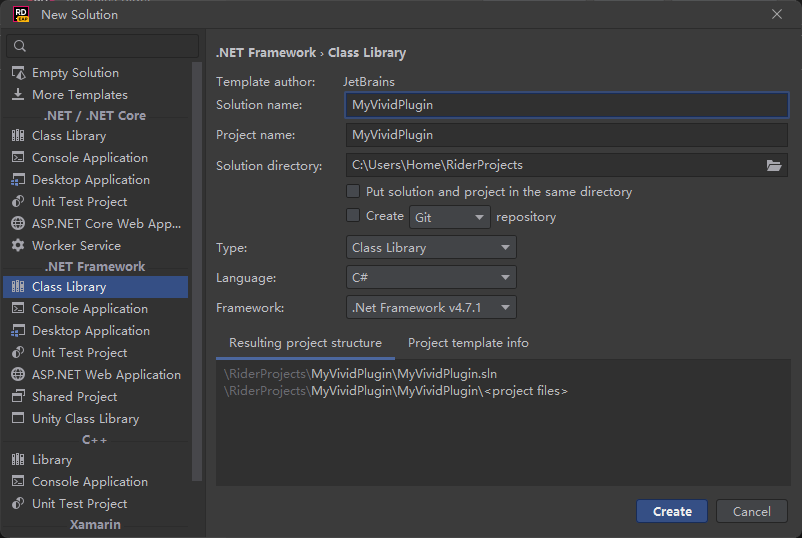
Task: Click the .NET Framework Console Application icon
Action: [x=18, y=308]
